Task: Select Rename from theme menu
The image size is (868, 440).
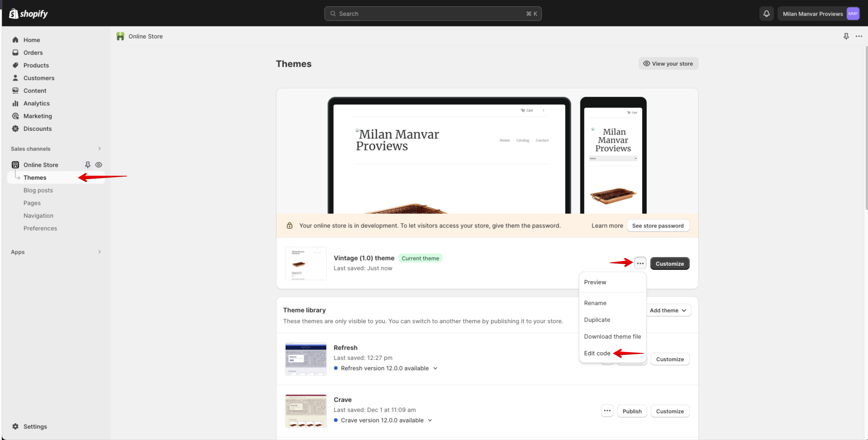Action: click(x=612, y=303)
